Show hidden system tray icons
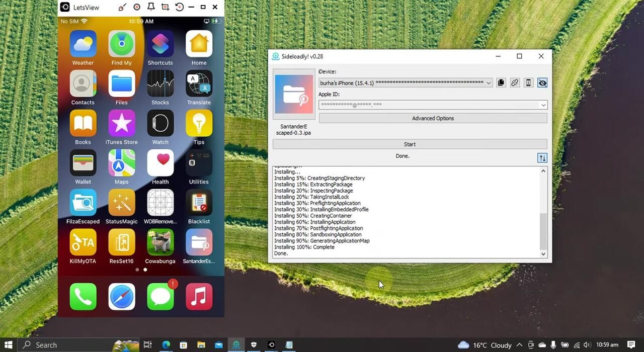 point(520,345)
